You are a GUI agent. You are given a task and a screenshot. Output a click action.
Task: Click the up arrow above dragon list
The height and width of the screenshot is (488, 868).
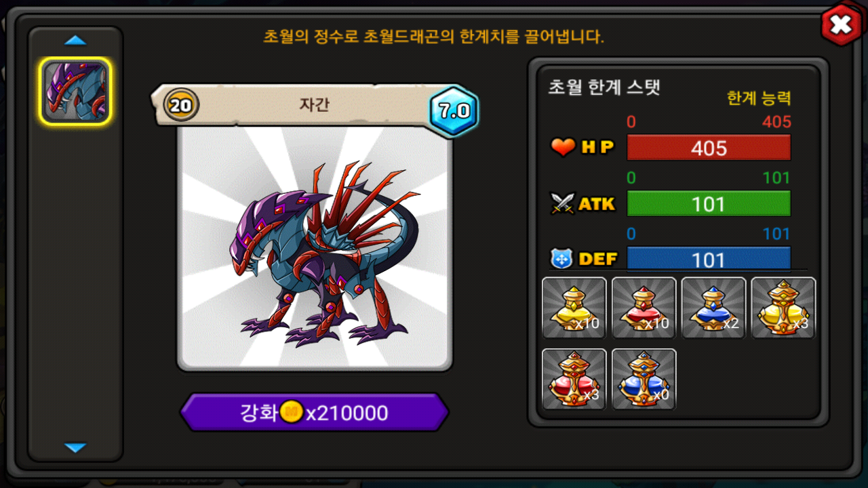(75, 41)
